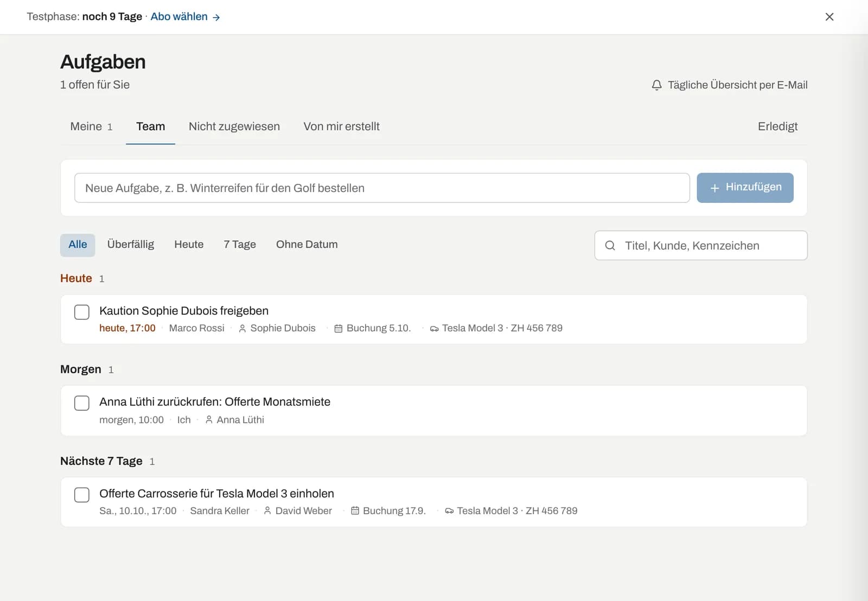Image resolution: width=868 pixels, height=601 pixels.
Task: Open the Nicht zugewiesen tab
Action: click(x=234, y=126)
